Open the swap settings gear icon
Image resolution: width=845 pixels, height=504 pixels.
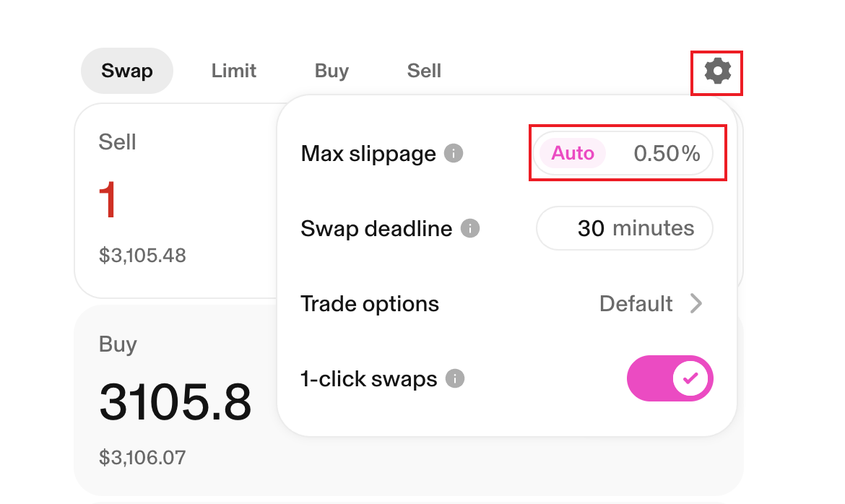(x=718, y=71)
